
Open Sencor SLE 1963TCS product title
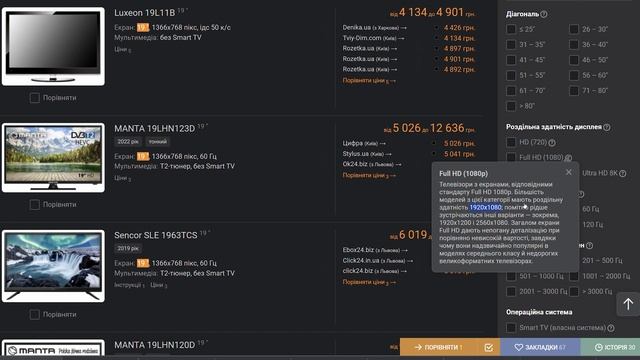point(156,236)
